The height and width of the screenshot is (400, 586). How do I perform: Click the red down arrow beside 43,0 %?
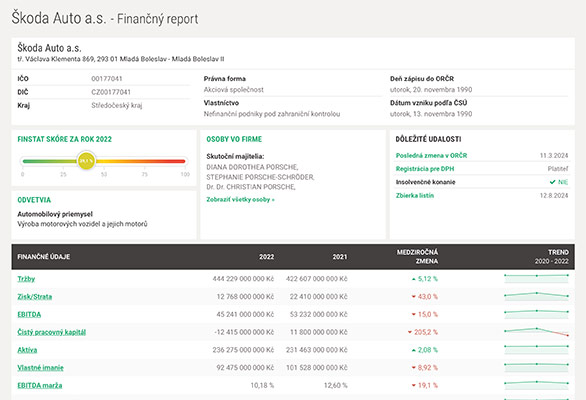pos(414,297)
